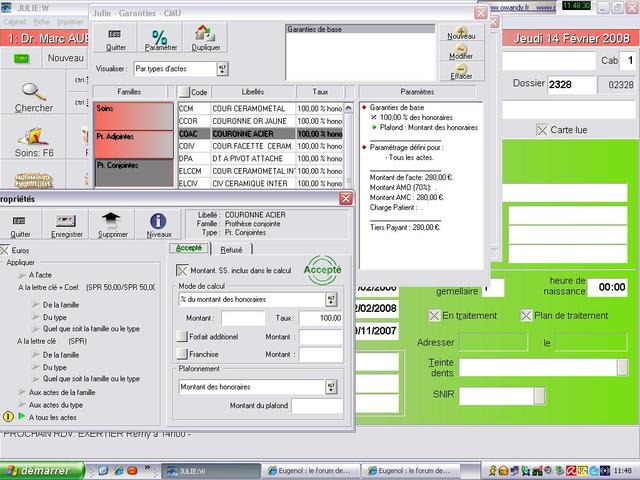640x480 pixels.
Task: Click the Nouveau garantie button
Action: pyautogui.click(x=461, y=31)
